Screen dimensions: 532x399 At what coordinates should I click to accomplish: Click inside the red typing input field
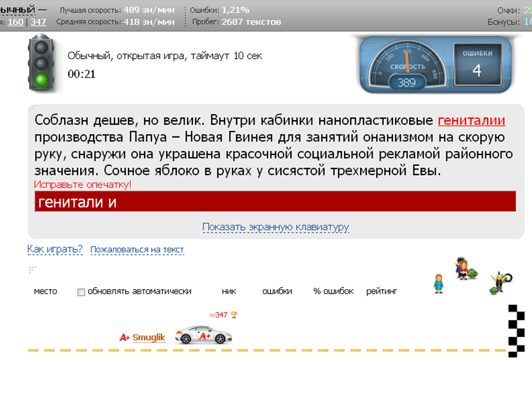coord(275,202)
